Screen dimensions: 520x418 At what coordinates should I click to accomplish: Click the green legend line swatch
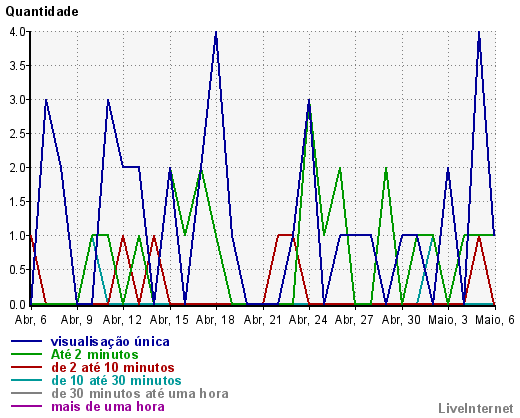click(26, 354)
